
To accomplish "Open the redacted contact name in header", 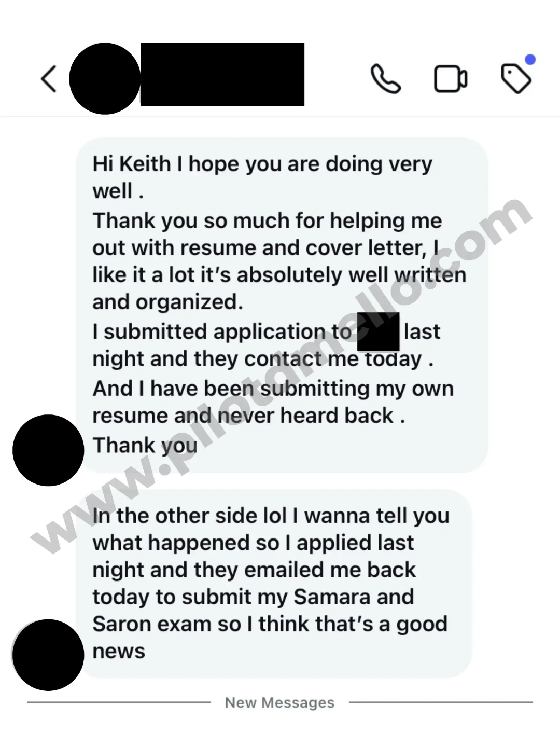I will [222, 74].
